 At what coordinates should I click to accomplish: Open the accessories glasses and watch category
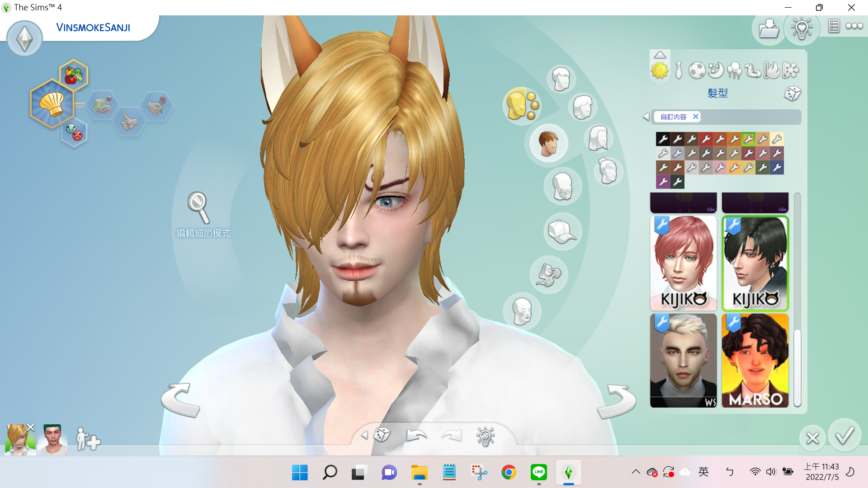point(548,274)
